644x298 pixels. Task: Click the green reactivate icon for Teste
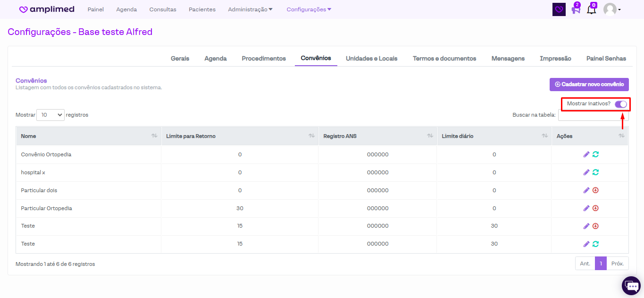coord(595,244)
